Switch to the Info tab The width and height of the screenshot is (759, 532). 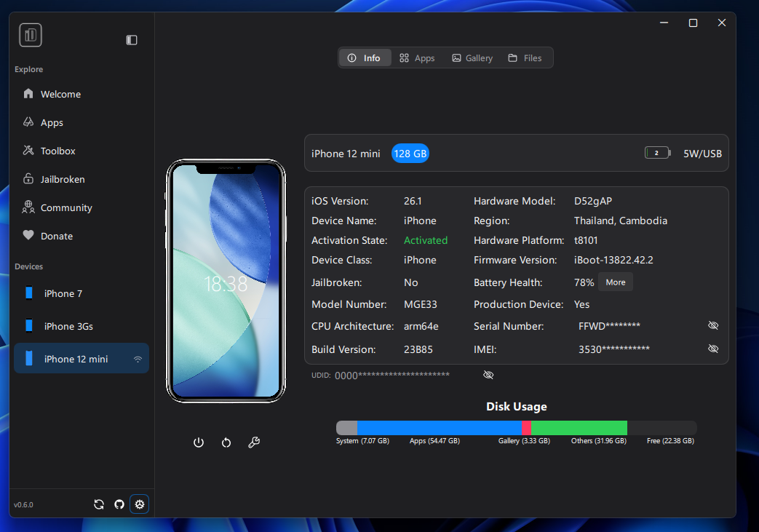365,58
